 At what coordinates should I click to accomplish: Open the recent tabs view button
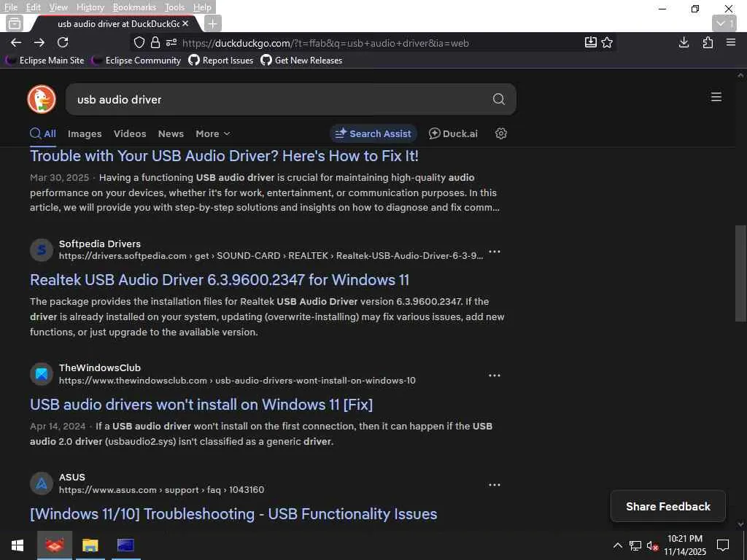pyautogui.click(x=15, y=23)
